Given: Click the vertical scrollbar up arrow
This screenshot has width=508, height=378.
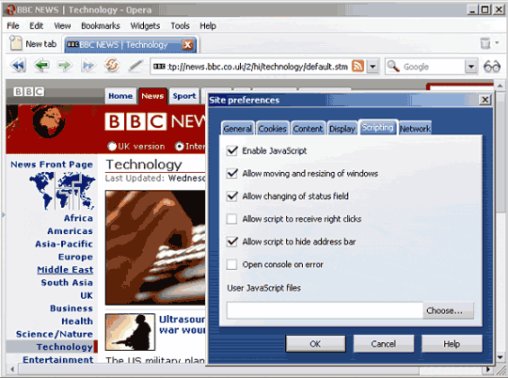Looking at the screenshot, I should 499,86.
